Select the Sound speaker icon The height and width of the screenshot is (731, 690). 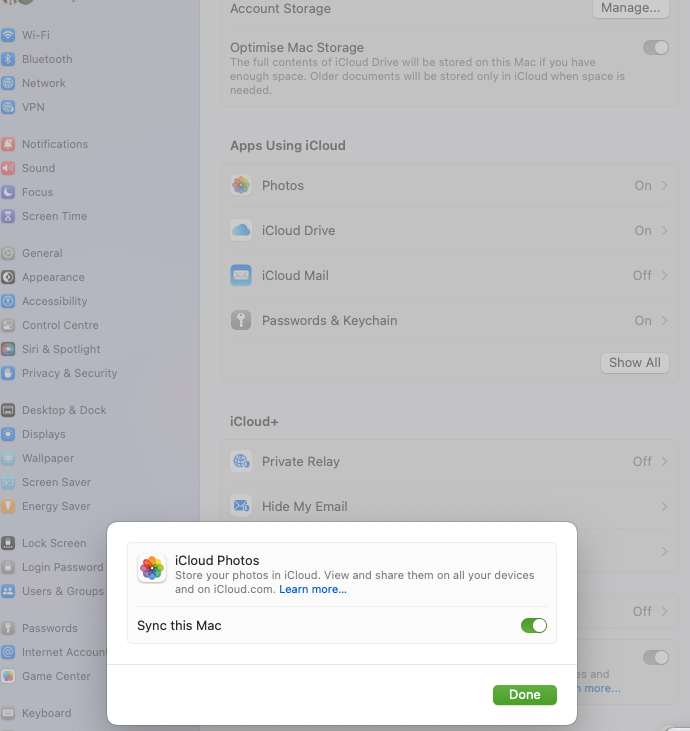[8, 168]
